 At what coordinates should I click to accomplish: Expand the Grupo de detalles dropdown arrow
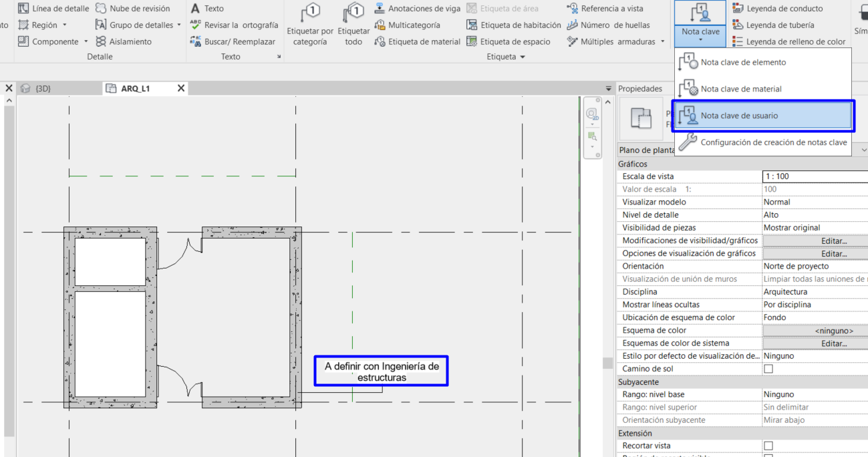[179, 25]
